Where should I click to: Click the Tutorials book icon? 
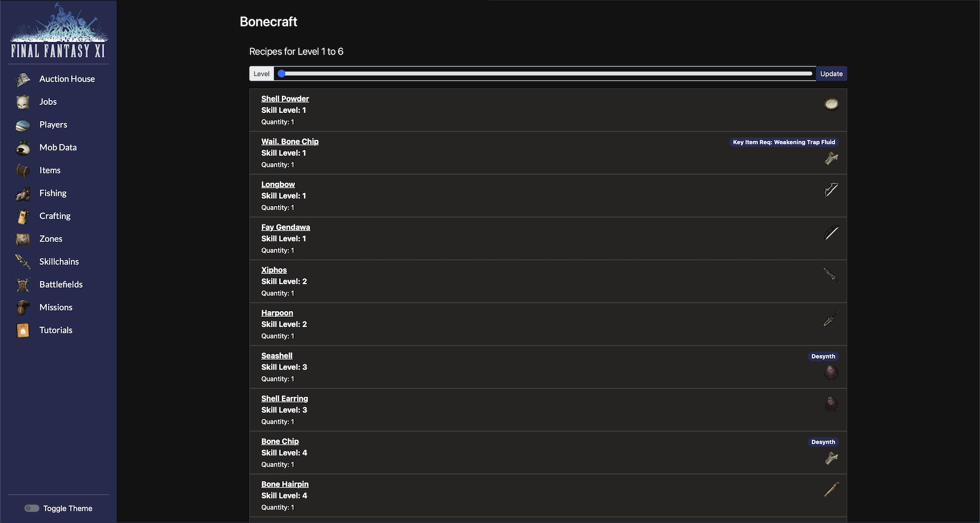[x=23, y=331]
